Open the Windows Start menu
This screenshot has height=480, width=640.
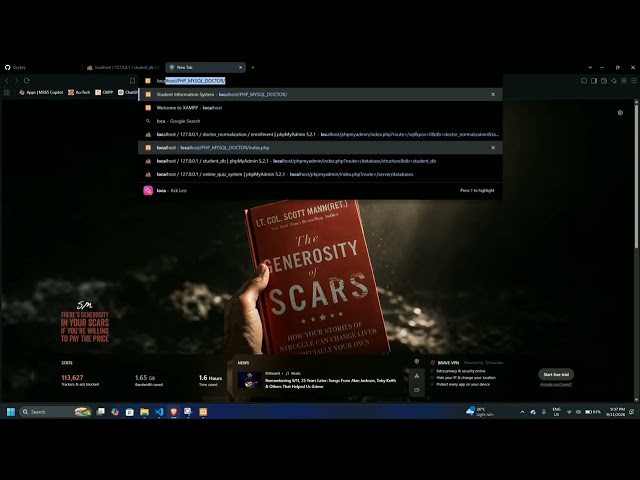click(x=11, y=412)
